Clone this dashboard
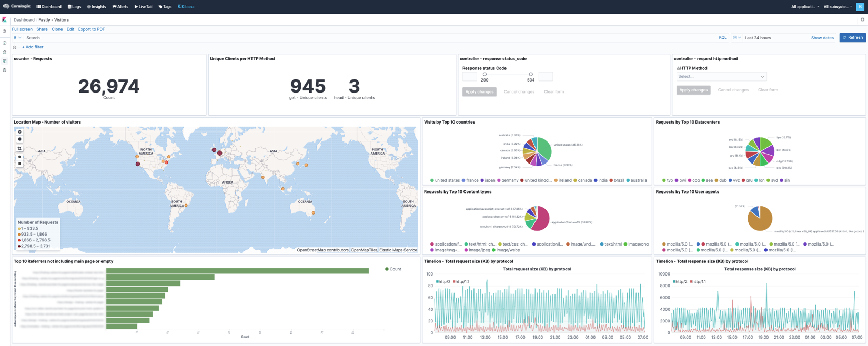 coord(57,29)
